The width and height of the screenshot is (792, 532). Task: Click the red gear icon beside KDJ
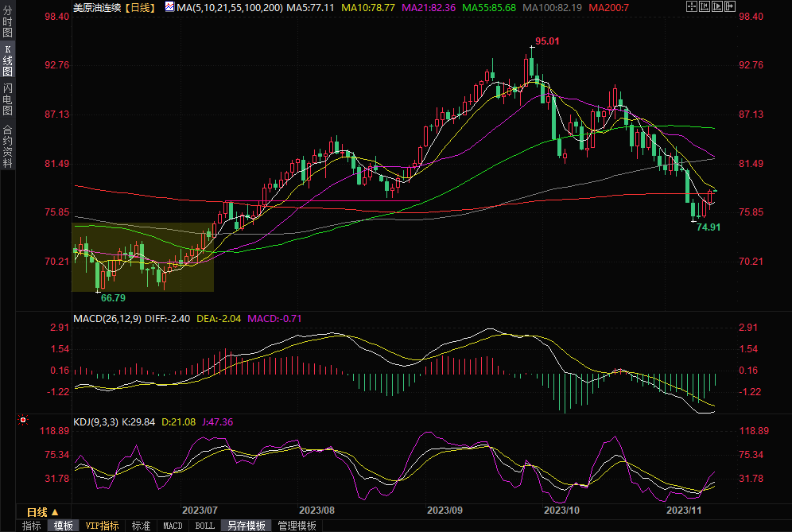pos(23,419)
